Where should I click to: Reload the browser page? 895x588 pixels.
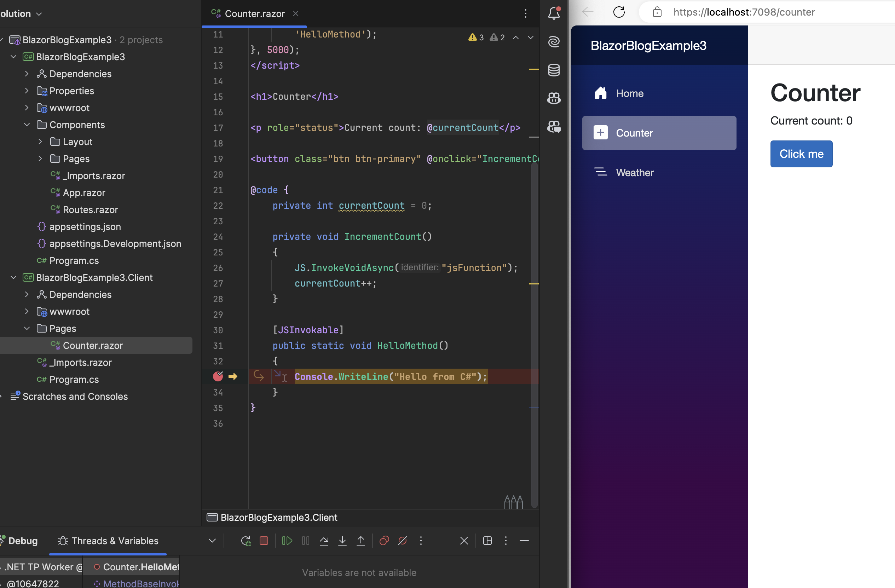click(x=619, y=12)
